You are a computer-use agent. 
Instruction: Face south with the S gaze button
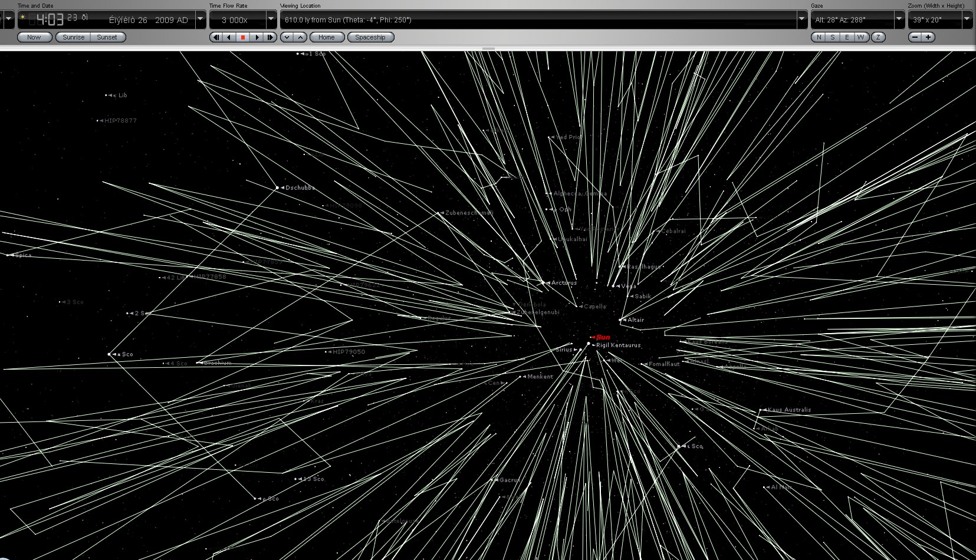click(x=832, y=37)
